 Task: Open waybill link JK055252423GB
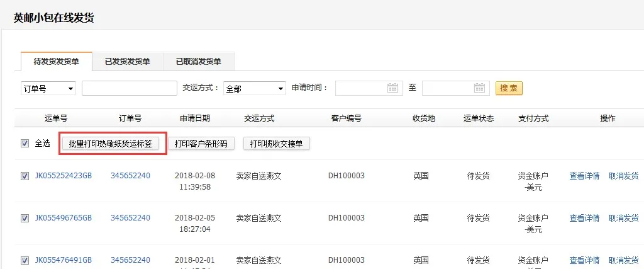click(x=64, y=176)
